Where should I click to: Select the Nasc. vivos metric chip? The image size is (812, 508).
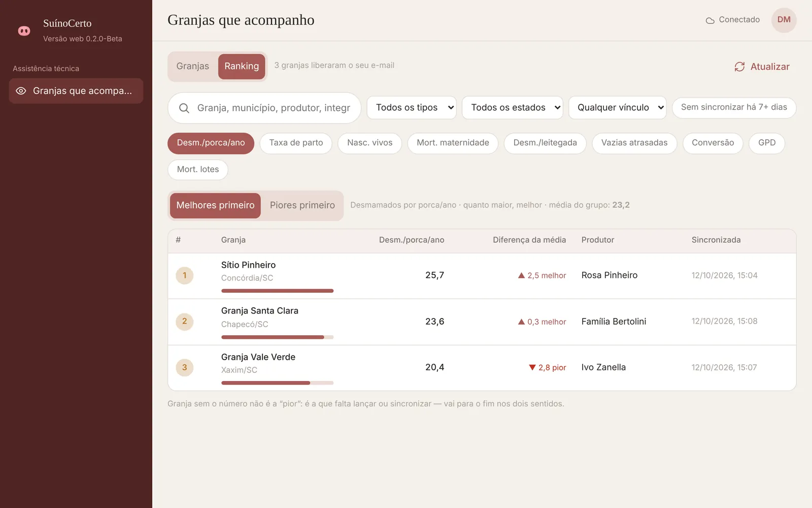pos(369,143)
